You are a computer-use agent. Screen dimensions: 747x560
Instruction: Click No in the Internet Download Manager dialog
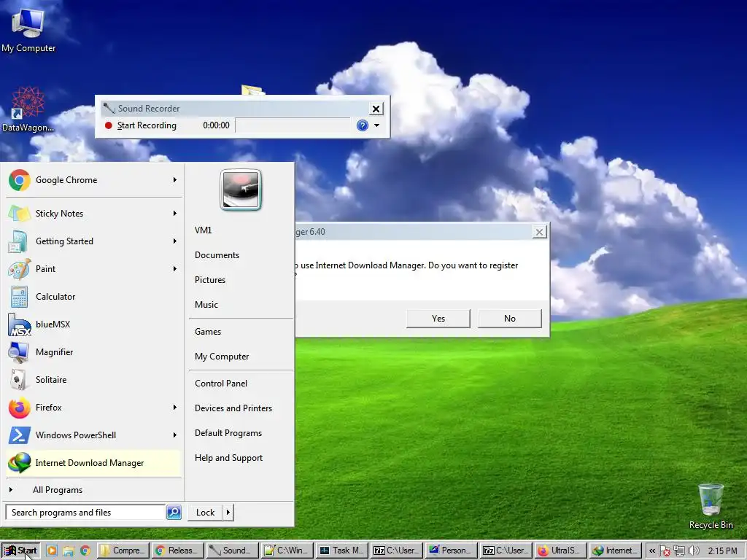click(x=510, y=319)
